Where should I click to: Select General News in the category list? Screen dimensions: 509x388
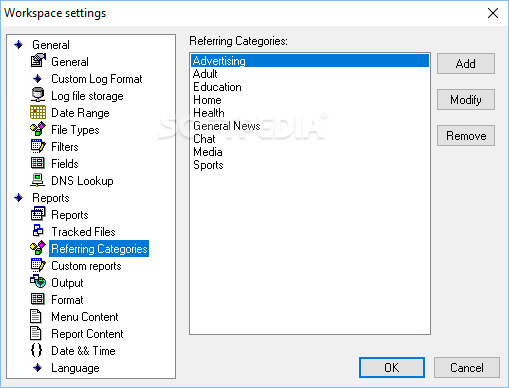pyautogui.click(x=227, y=126)
